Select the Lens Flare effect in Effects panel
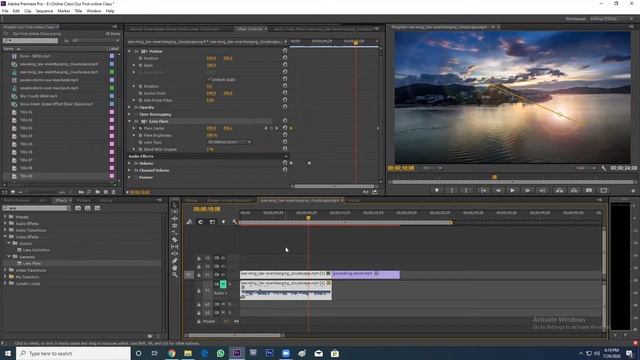 32,263
